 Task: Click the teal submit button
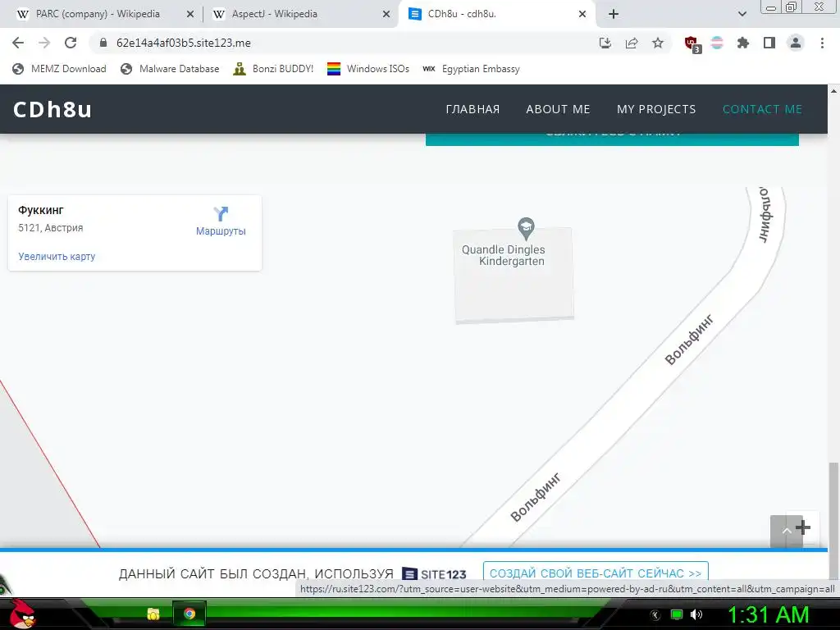point(612,139)
